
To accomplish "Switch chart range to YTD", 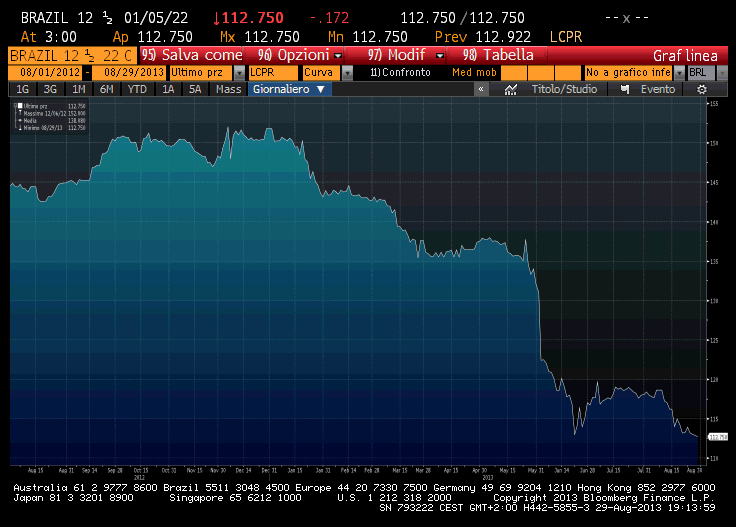I will (x=136, y=89).
